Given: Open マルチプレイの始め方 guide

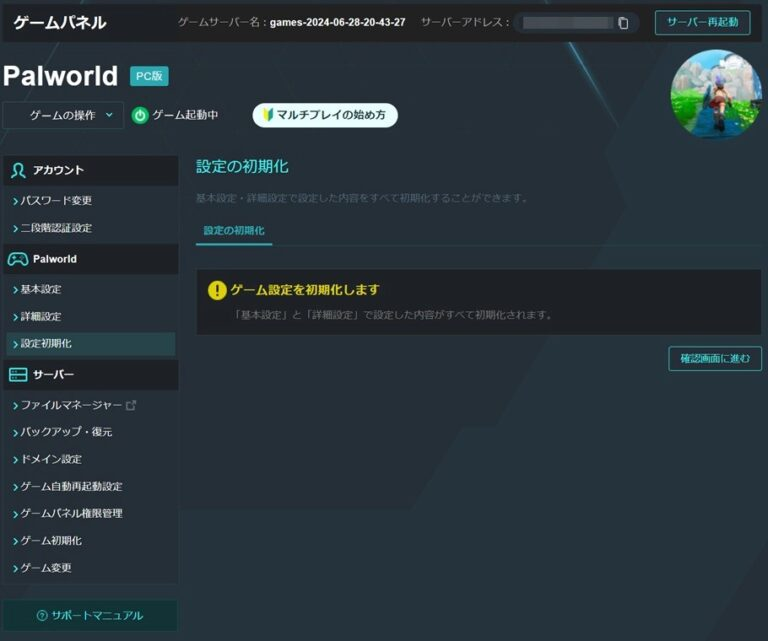Looking at the screenshot, I should pos(325,115).
